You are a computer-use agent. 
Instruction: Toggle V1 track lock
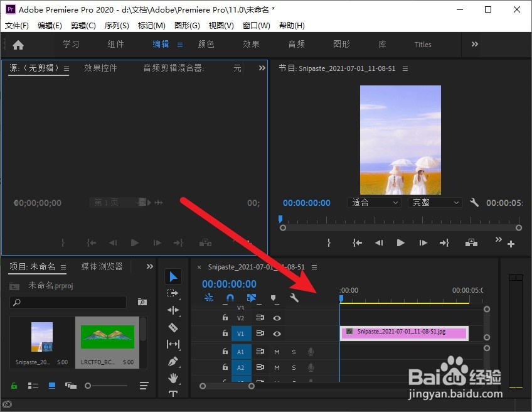[x=225, y=333]
